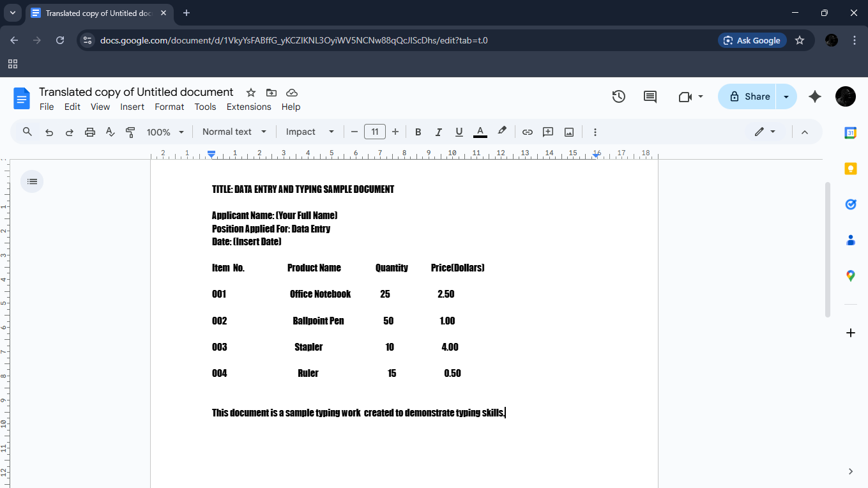868x488 pixels.
Task: Toggle underline formatting
Action: pos(459,132)
